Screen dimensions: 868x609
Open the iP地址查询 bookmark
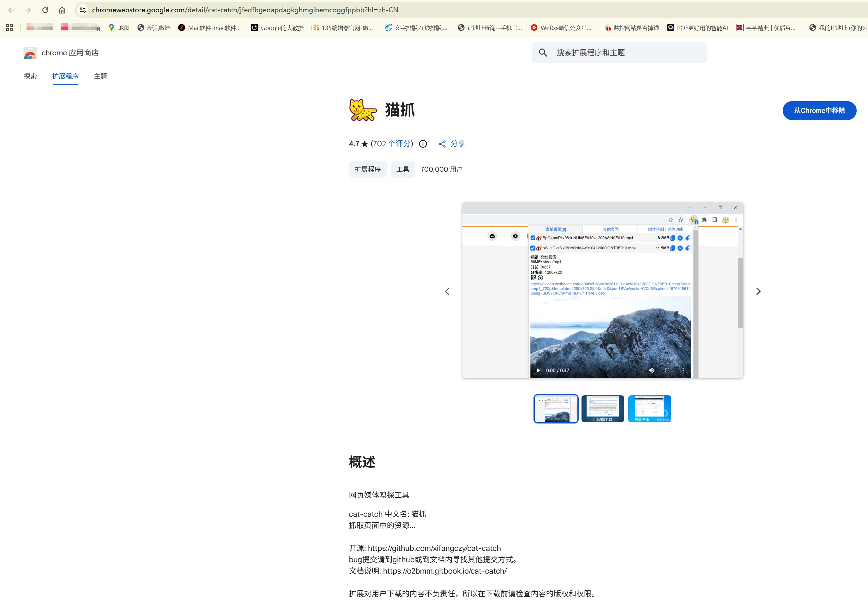490,27
